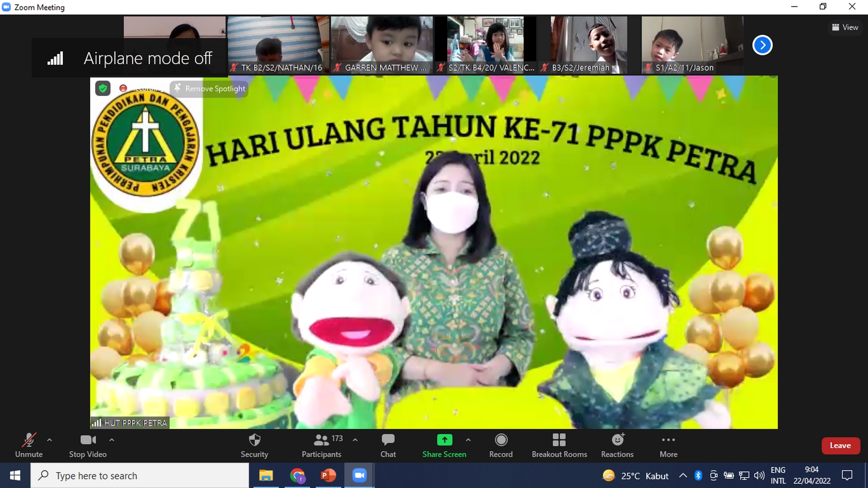The height and width of the screenshot is (488, 868).
Task: Leave the meeting
Action: 840,445
